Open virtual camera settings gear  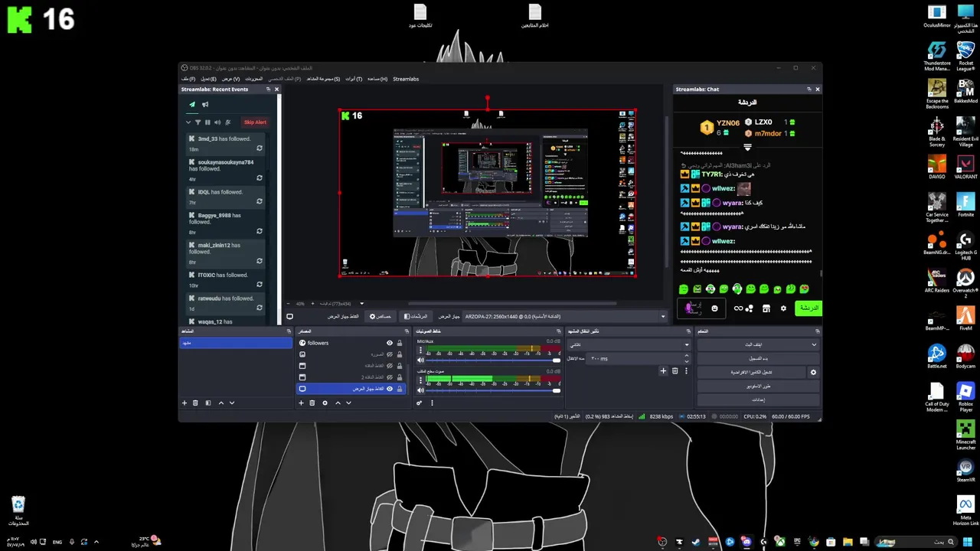coord(813,372)
